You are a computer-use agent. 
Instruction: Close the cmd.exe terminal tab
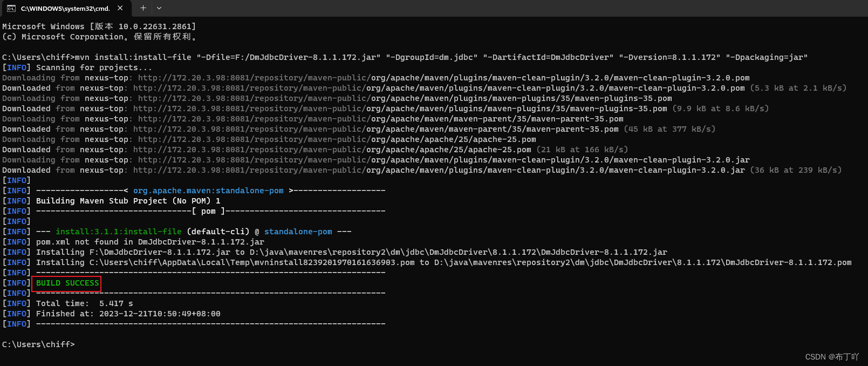click(120, 8)
